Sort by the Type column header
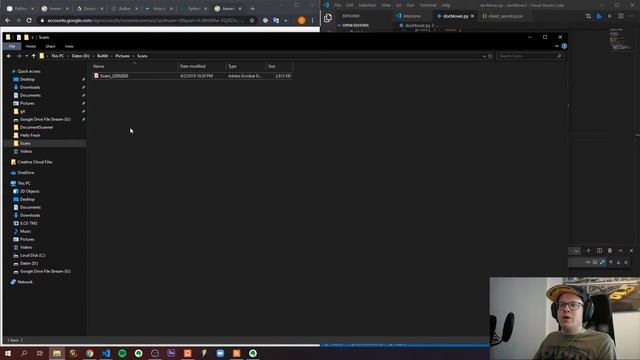Image resolution: width=640 pixels, height=360 pixels. [x=246, y=66]
